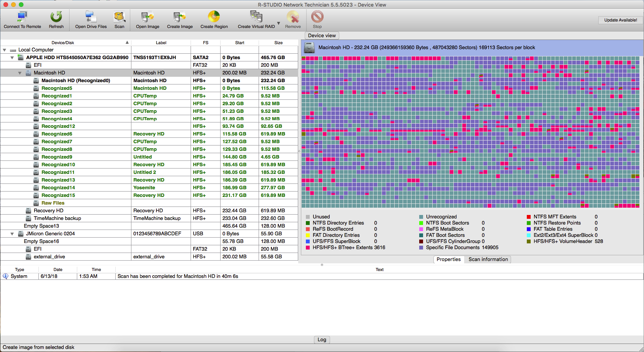
Task: Click the Recognized11 partition icon
Action: 36,172
